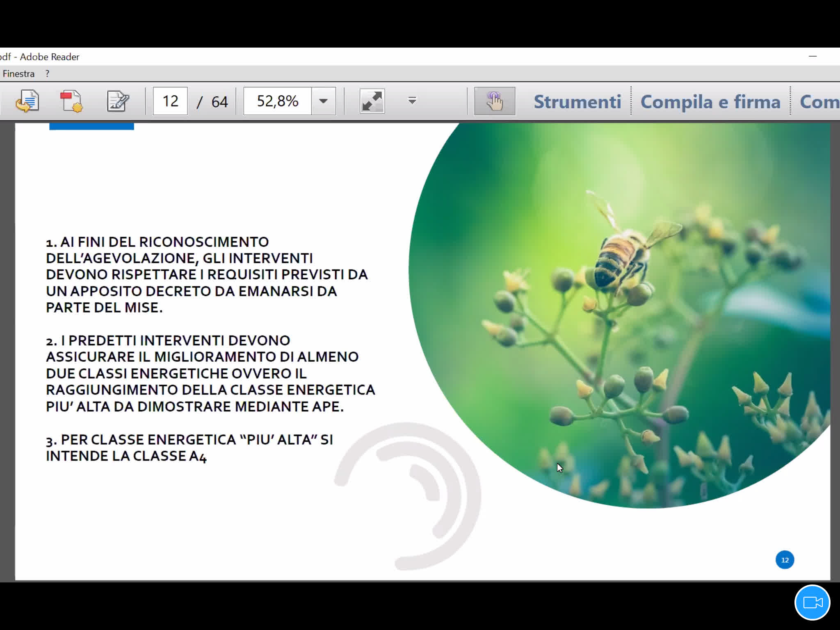Open the Commento panel at the right edge
The height and width of the screenshot is (630, 840).
tap(819, 102)
